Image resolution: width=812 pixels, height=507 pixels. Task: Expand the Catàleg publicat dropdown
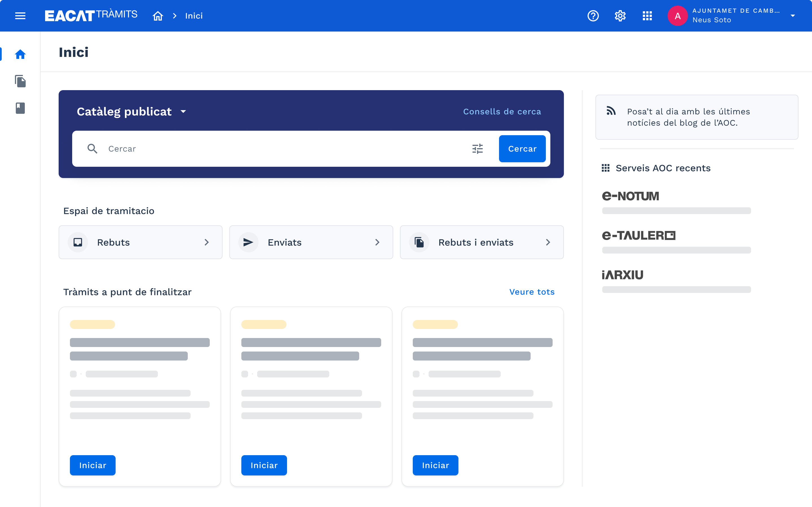183,111
